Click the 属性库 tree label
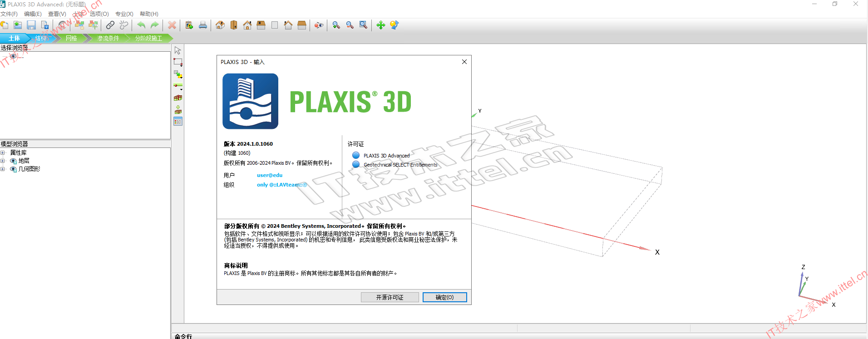The image size is (868, 339). pos(19,153)
